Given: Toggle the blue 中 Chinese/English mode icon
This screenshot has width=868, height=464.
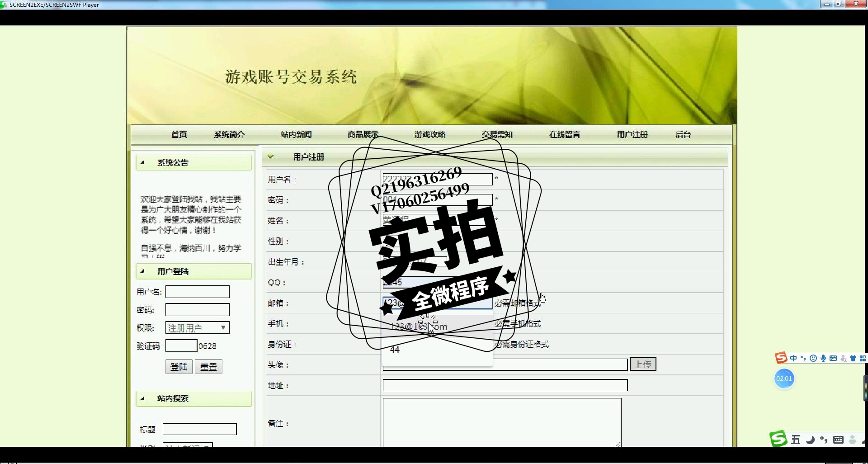Looking at the screenshot, I should point(793,359).
